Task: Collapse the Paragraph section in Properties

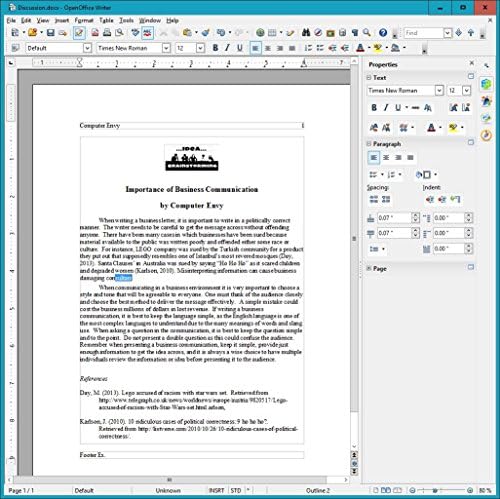Action: pyautogui.click(x=369, y=144)
